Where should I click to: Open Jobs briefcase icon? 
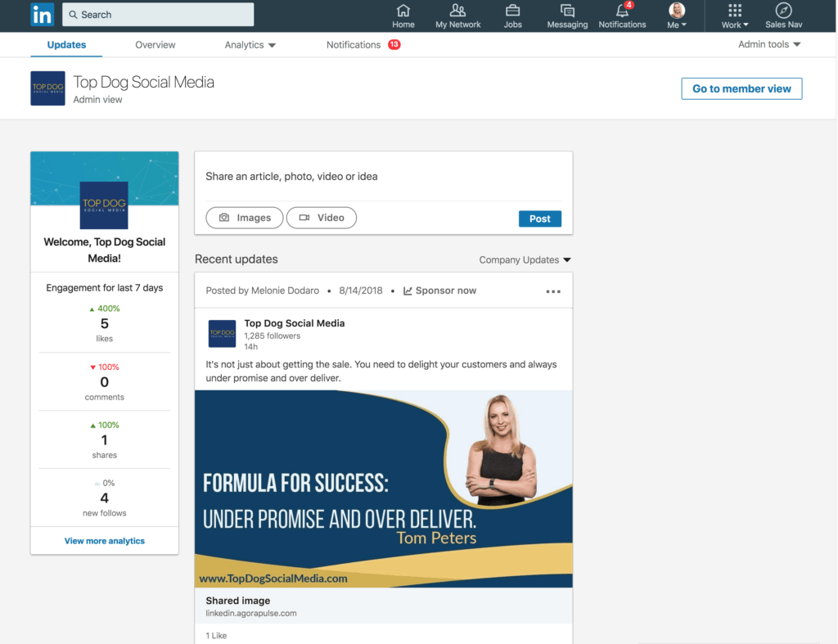tap(512, 11)
